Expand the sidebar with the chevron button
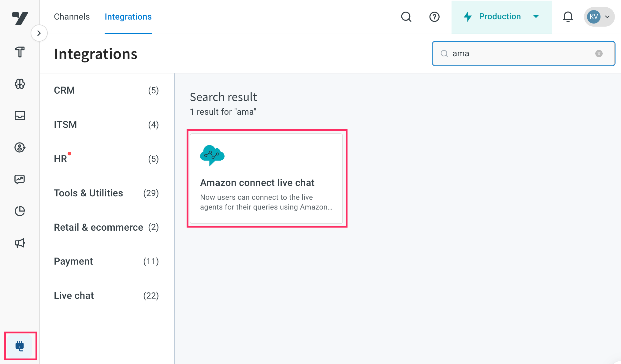 point(39,33)
